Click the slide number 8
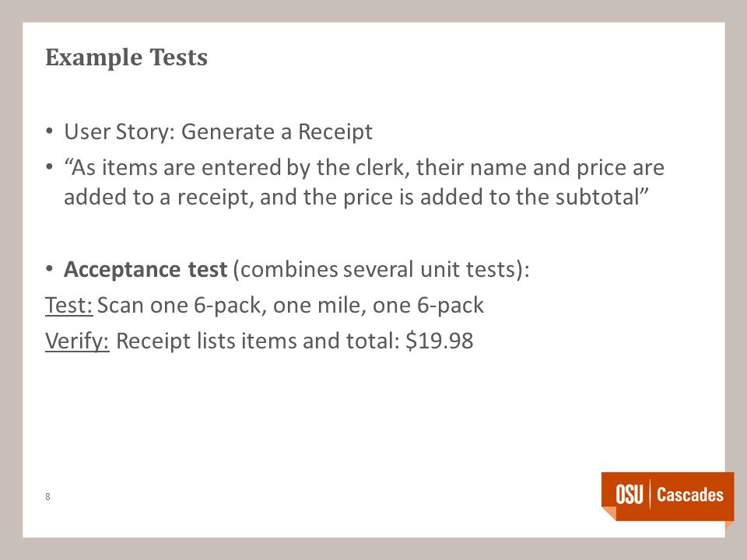Screen dimensions: 747x560 [47, 497]
